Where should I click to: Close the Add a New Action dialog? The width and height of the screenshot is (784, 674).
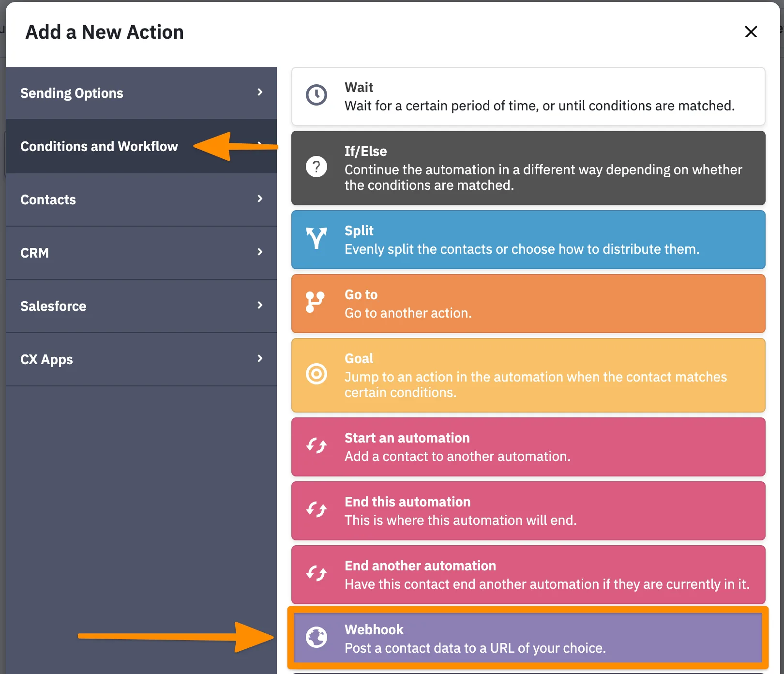pos(751,31)
